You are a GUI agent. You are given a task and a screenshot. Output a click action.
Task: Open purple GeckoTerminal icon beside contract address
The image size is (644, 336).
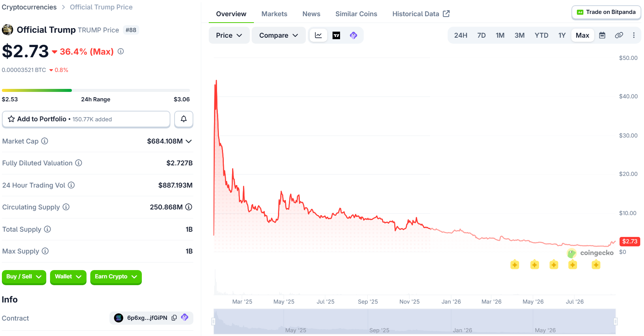click(185, 318)
